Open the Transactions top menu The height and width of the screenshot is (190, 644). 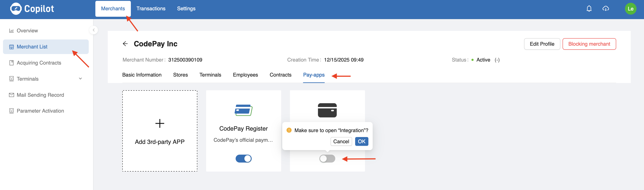click(x=151, y=9)
